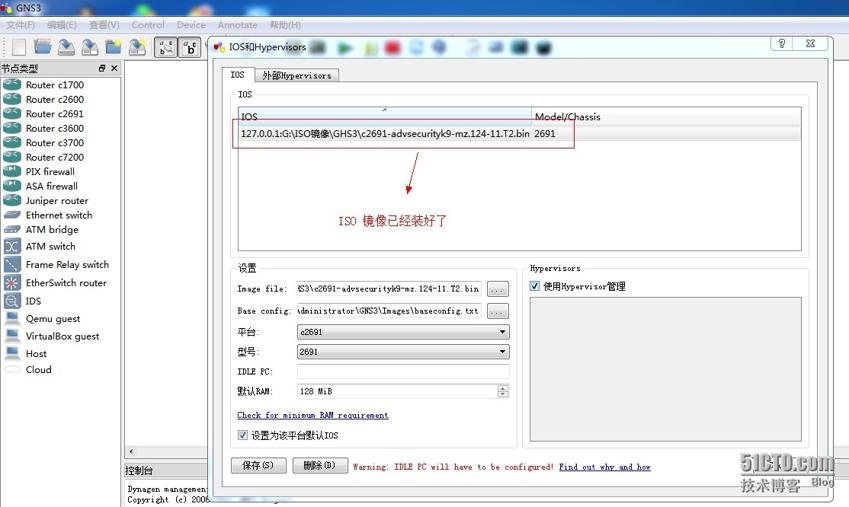Open the 编辑(E) menu
849x507 pixels.
tap(62, 25)
